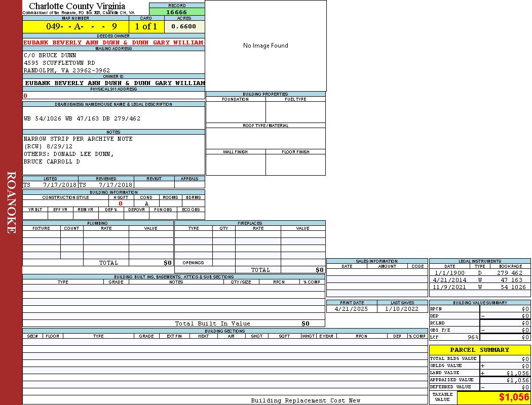Click the 'NARROW STRIP PER ARCHIVE NOTE' line
The image size is (532, 405).
tap(78, 139)
